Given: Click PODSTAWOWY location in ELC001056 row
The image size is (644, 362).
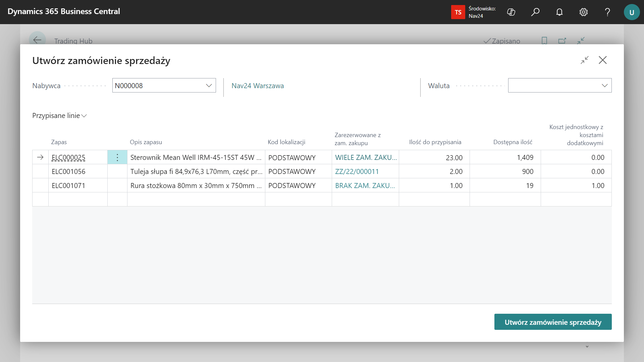Looking at the screenshot, I should pyautogui.click(x=298, y=171).
